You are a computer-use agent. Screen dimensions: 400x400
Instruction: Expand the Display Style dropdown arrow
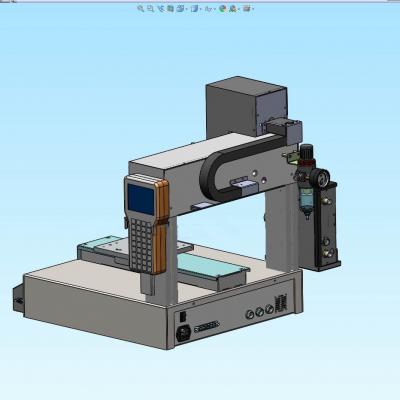201,9
